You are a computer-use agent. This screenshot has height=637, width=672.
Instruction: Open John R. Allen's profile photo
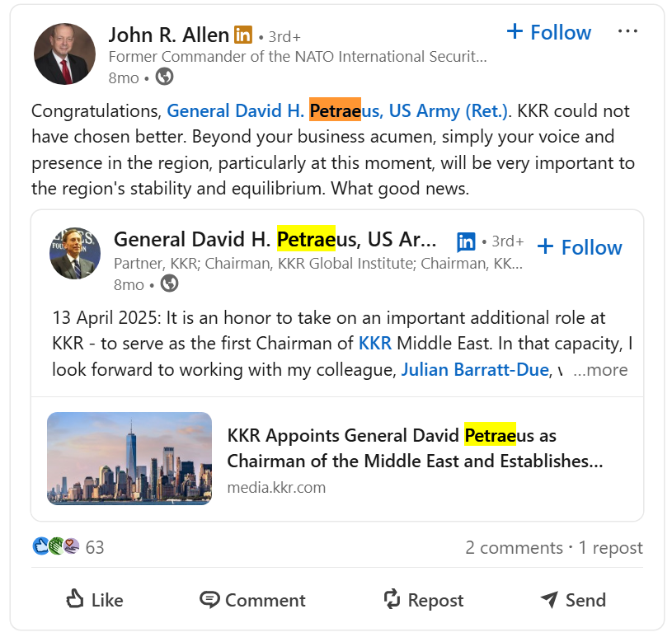tap(64, 54)
